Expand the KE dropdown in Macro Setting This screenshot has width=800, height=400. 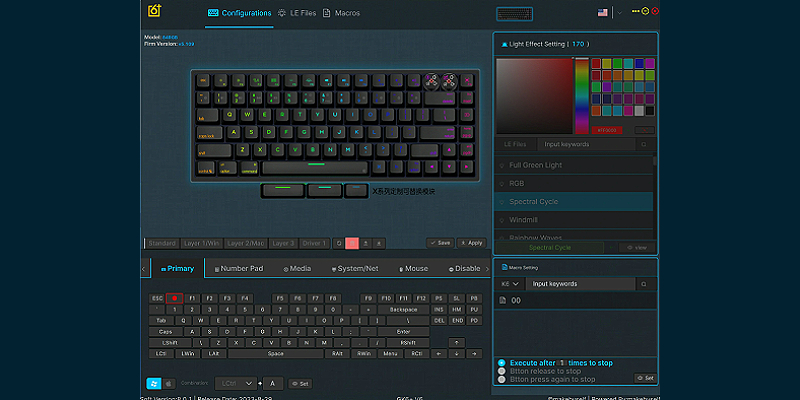pyautogui.click(x=510, y=284)
